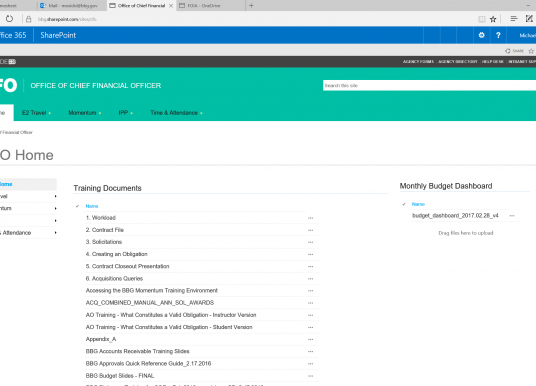Open ellipsis menu for 2. Contract File
536x386 pixels.
[310, 230]
